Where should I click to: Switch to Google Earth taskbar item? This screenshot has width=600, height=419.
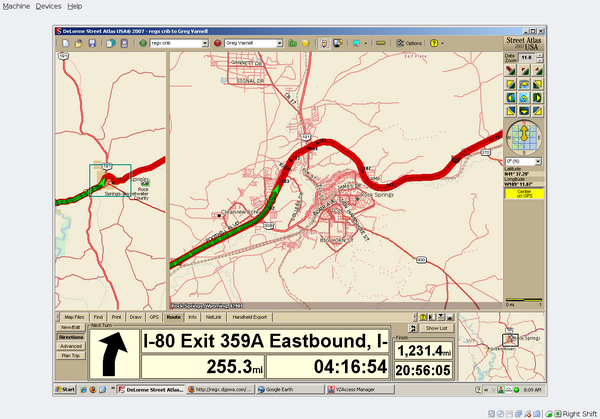point(290,390)
